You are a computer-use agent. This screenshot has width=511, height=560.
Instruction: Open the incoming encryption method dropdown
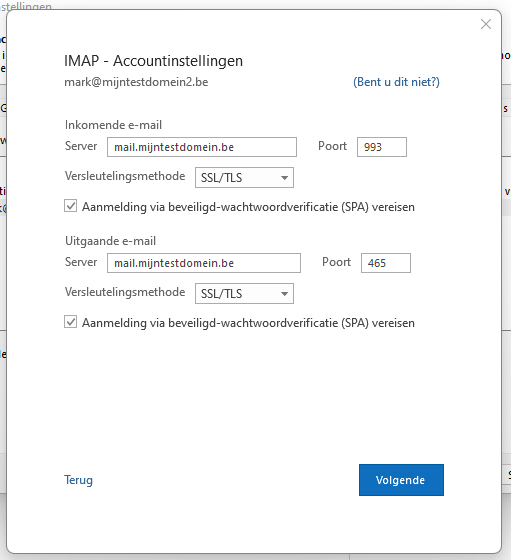coord(244,178)
